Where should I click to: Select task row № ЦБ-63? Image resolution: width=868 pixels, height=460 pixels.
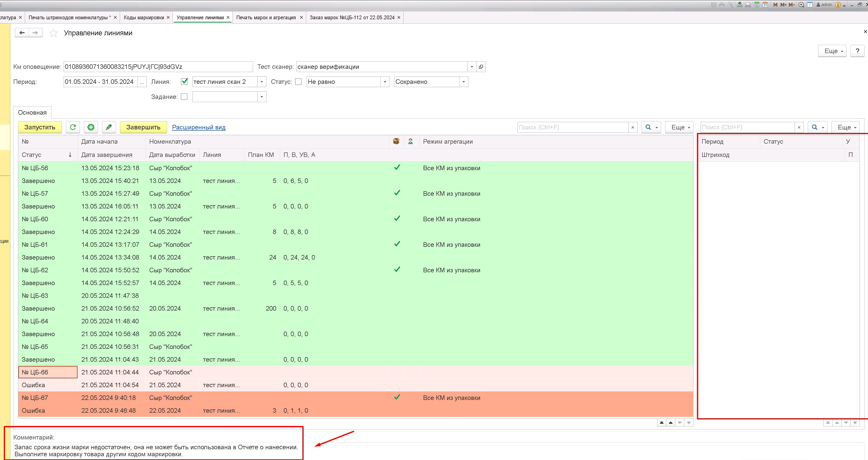pyautogui.click(x=356, y=302)
